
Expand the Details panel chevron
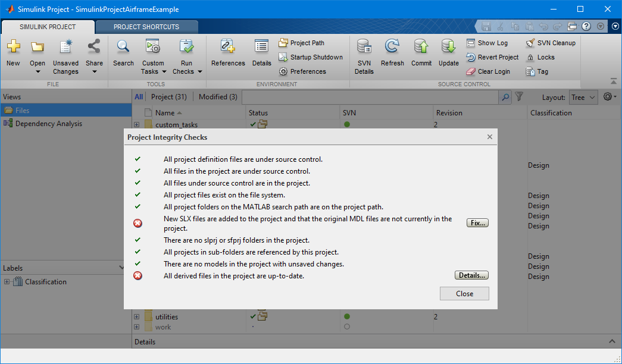click(612, 341)
